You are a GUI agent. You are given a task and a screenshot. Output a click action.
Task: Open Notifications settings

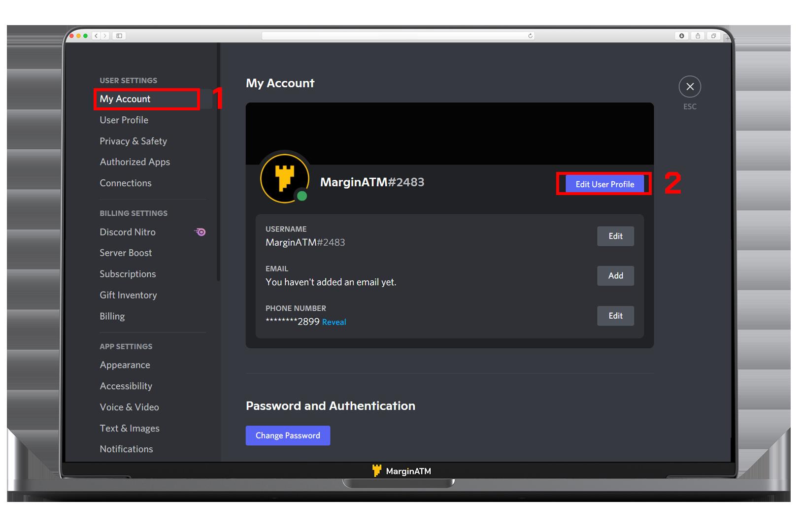[126, 449]
